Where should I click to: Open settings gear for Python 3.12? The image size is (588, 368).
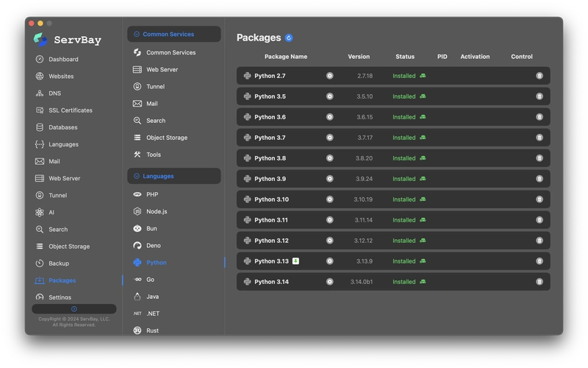[x=329, y=241]
